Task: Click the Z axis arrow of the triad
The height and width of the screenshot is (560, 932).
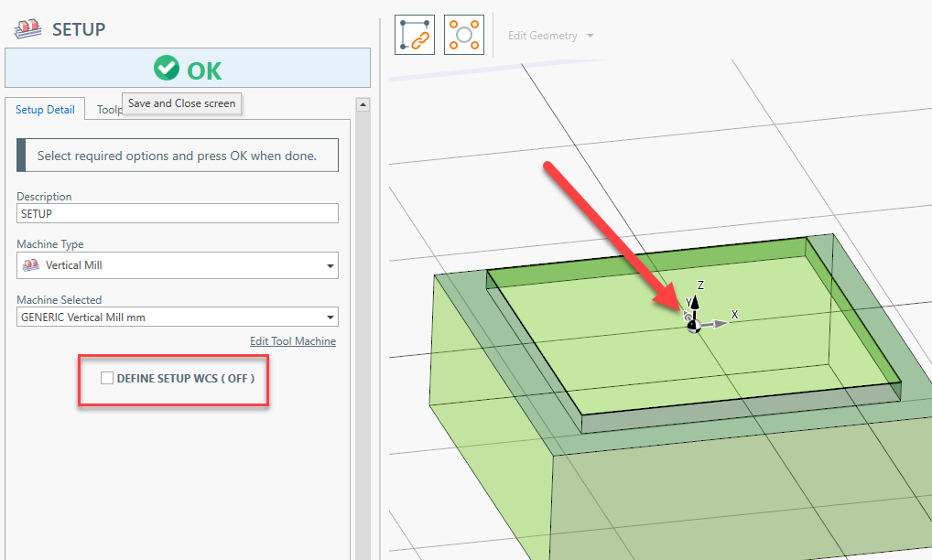Action: pos(696,298)
